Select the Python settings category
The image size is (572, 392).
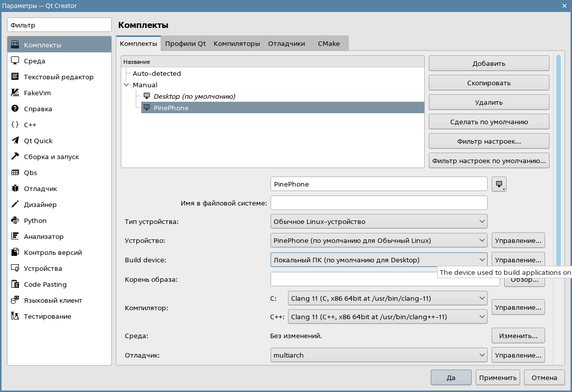point(35,220)
